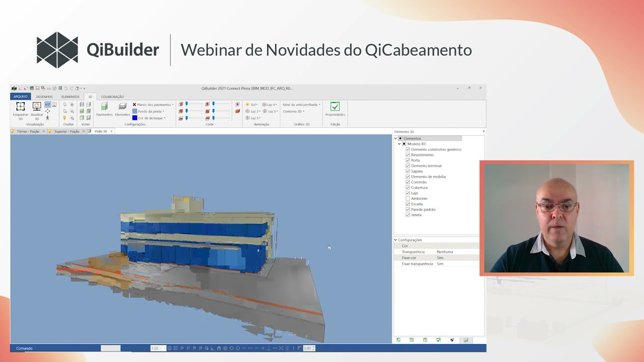
Task: Select the pan arrows icon in Visualização
Action: pos(48,111)
